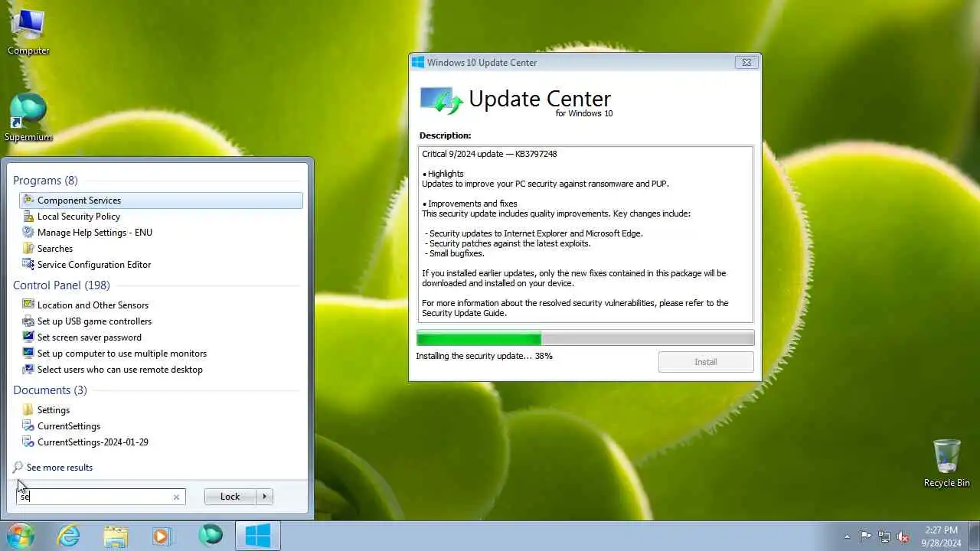
Task: Click the CurrentSettings document icon
Action: 28,426
